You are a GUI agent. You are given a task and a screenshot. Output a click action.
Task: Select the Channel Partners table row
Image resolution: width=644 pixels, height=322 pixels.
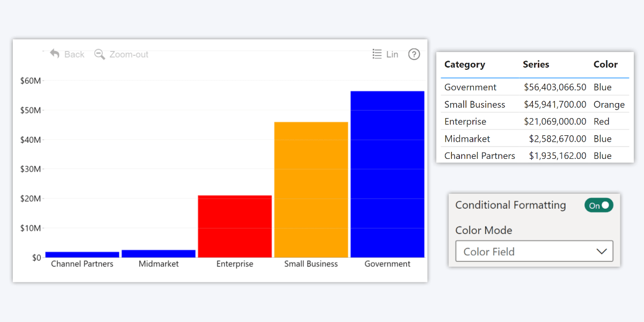[x=479, y=156]
